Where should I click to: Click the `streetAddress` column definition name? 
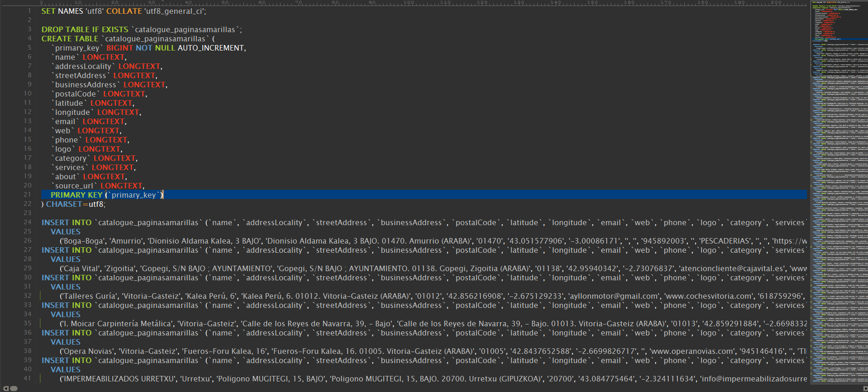click(x=81, y=75)
